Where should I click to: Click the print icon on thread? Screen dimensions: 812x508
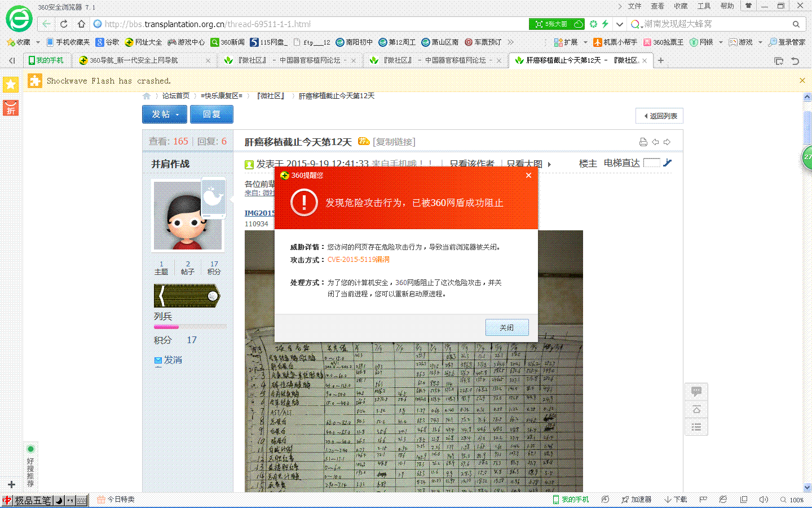coord(643,142)
